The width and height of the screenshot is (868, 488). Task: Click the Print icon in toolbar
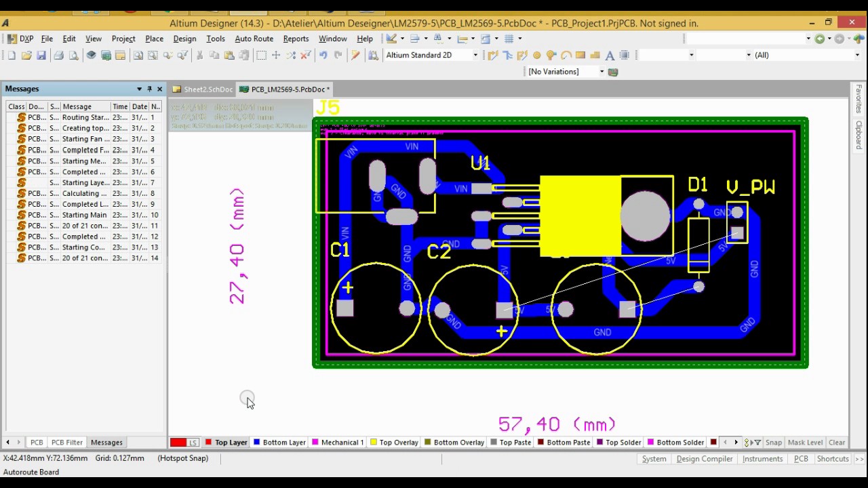tap(58, 55)
